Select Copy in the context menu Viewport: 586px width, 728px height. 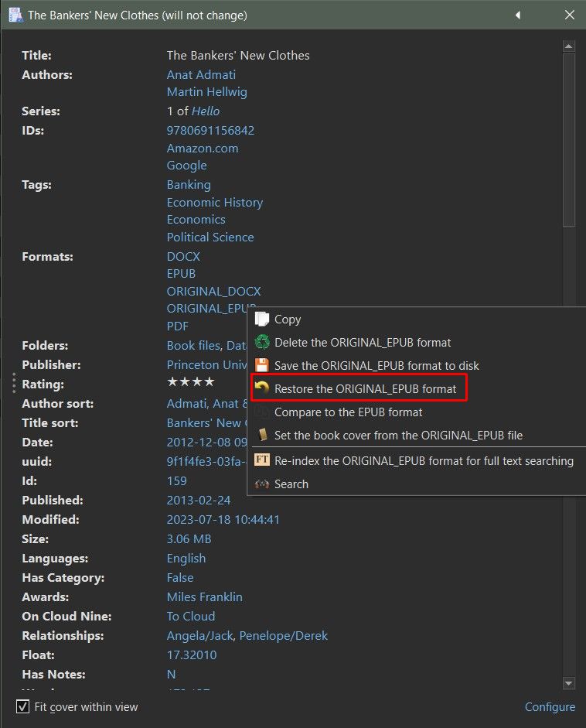(288, 320)
